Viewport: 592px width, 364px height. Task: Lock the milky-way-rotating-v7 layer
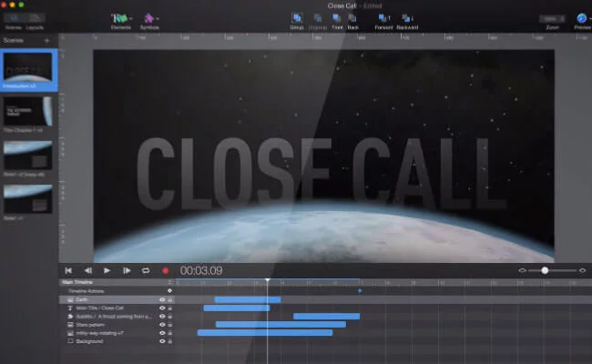click(170, 333)
